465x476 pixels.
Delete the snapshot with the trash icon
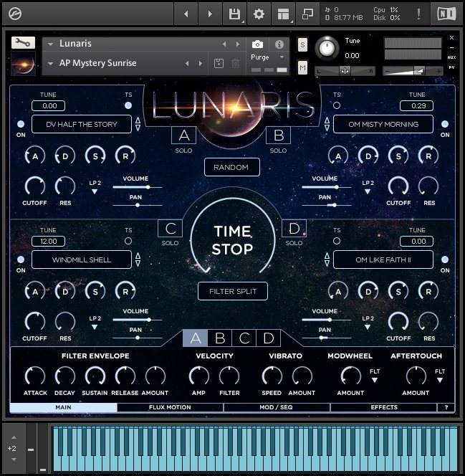pos(235,64)
